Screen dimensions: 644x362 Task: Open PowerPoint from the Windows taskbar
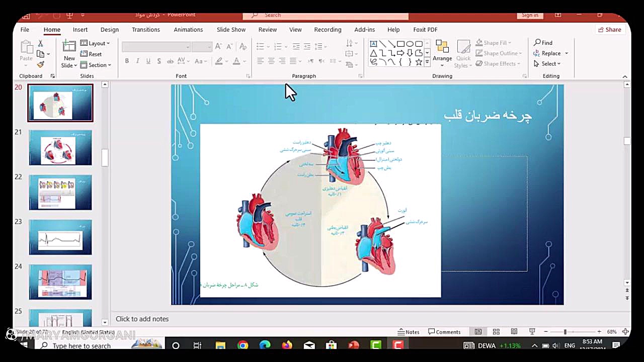[x=354, y=345]
